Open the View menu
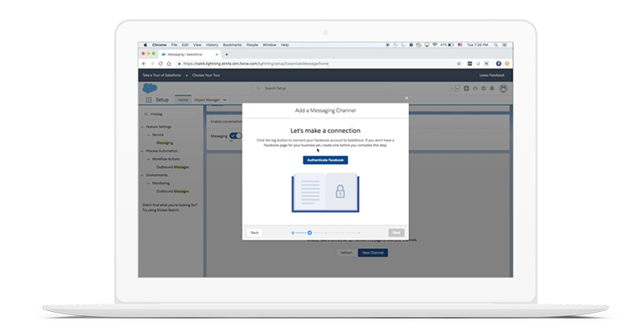 pyautogui.click(x=197, y=45)
